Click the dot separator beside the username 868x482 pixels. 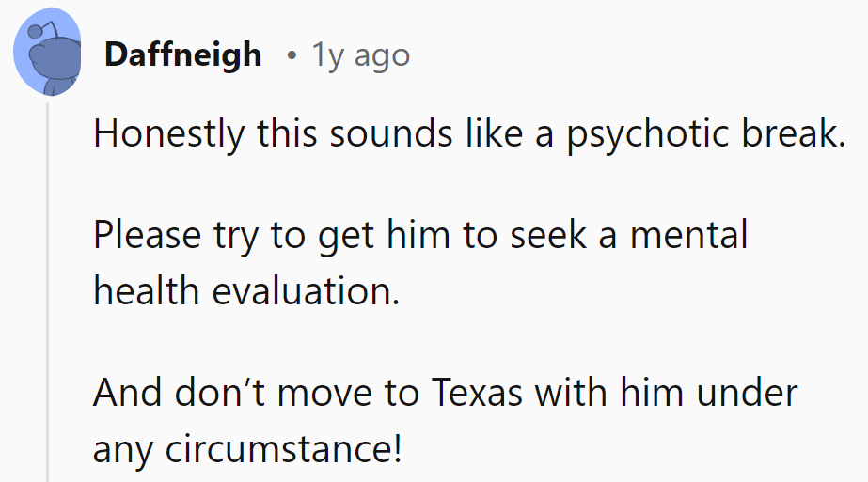pos(292,55)
